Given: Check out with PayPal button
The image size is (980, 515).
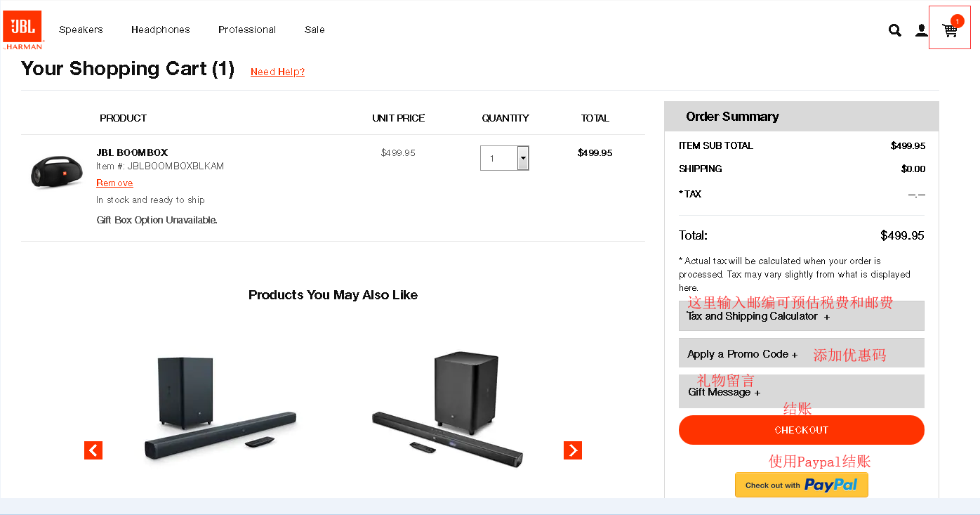Looking at the screenshot, I should pos(801,485).
